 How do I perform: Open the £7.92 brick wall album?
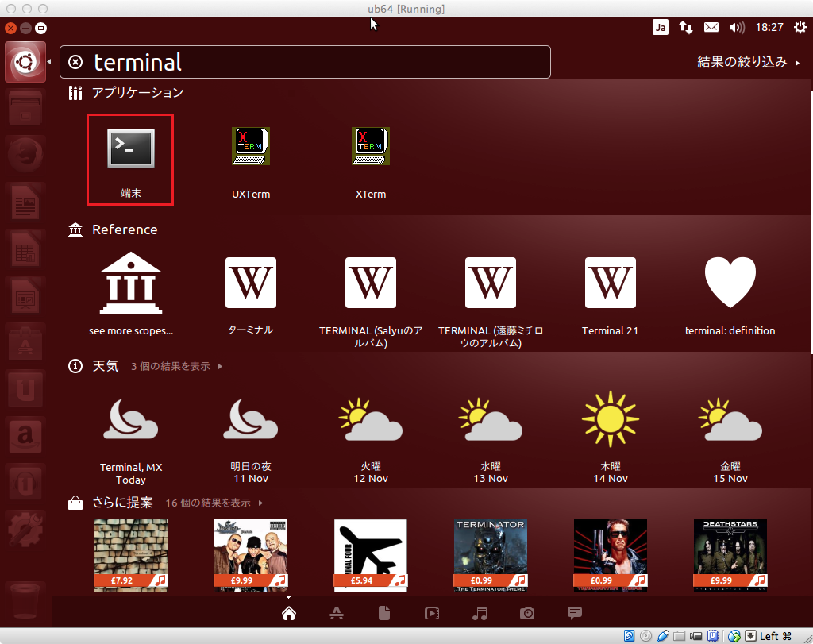click(x=131, y=555)
